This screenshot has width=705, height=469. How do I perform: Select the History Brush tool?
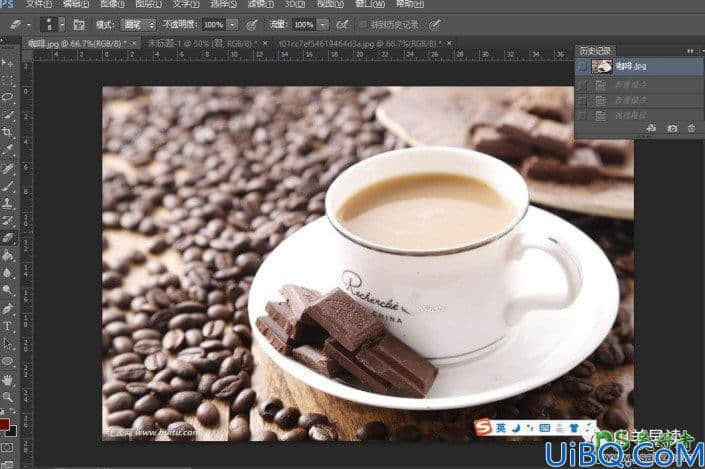(7, 220)
